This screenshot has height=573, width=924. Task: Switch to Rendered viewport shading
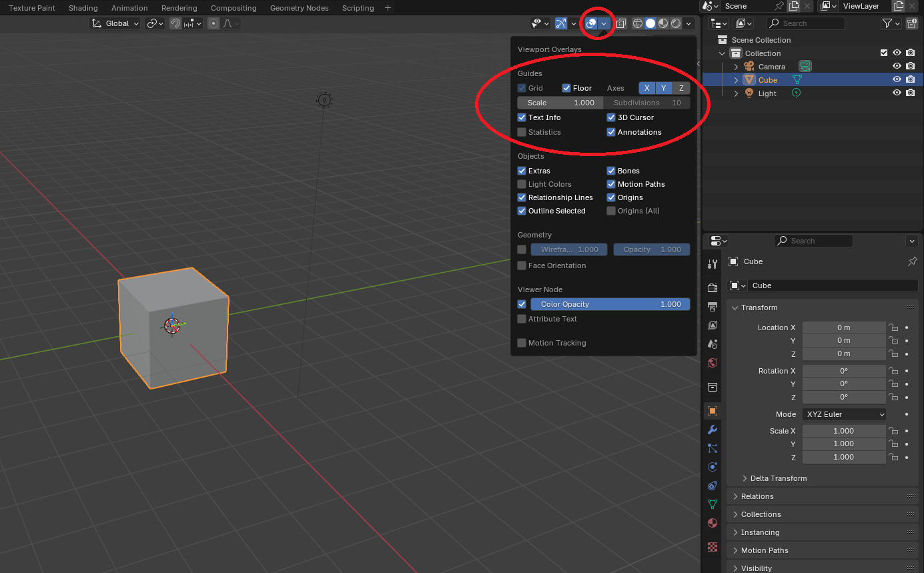click(x=676, y=23)
